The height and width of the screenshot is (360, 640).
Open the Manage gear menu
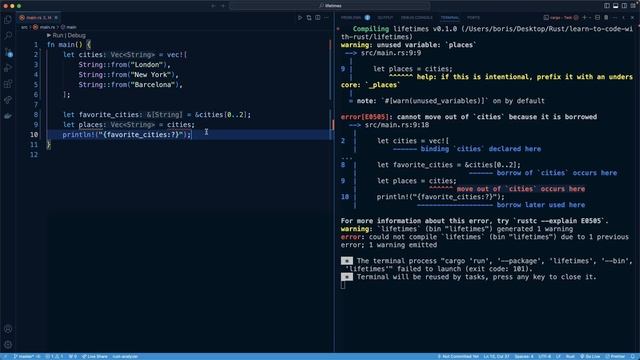coord(8,344)
